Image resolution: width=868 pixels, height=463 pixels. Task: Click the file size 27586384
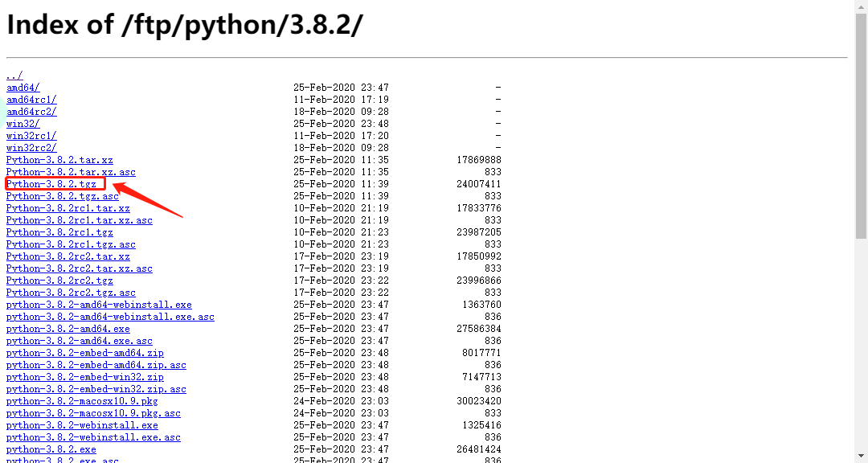tap(479, 329)
